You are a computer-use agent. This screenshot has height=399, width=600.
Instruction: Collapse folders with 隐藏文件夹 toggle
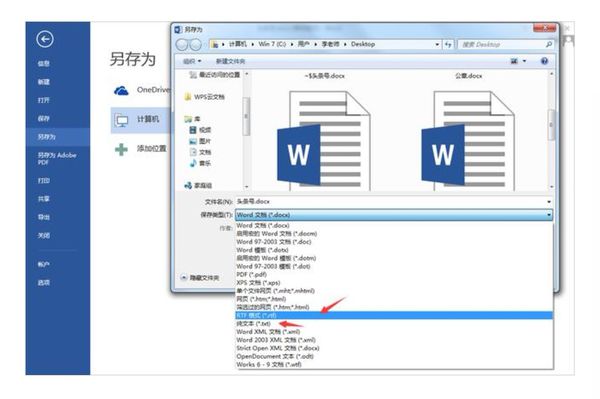(200, 278)
